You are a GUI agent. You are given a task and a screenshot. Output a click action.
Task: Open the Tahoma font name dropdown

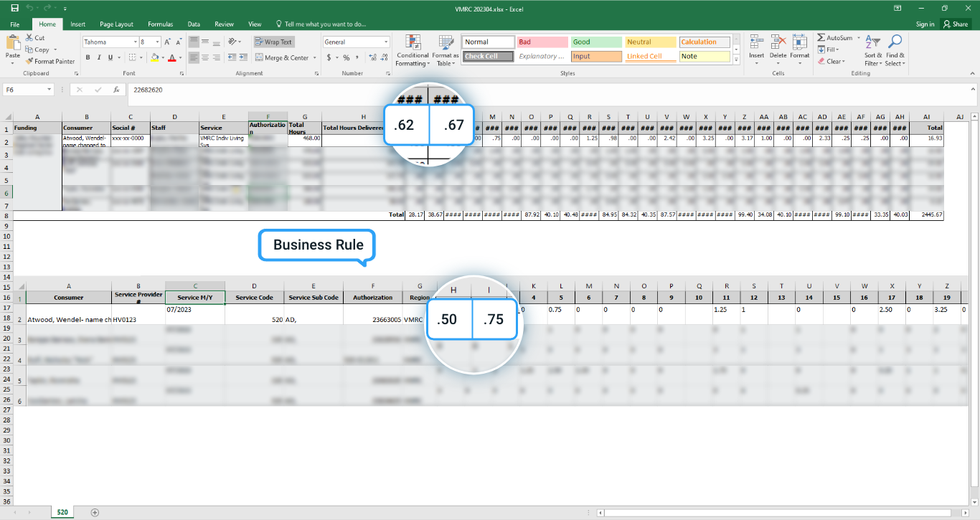pos(135,42)
